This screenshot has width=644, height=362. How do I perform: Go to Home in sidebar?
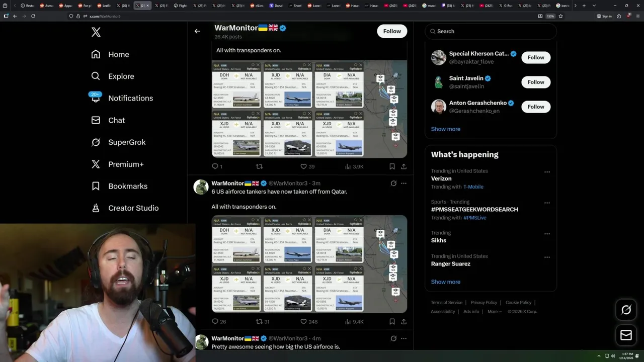click(x=110, y=54)
